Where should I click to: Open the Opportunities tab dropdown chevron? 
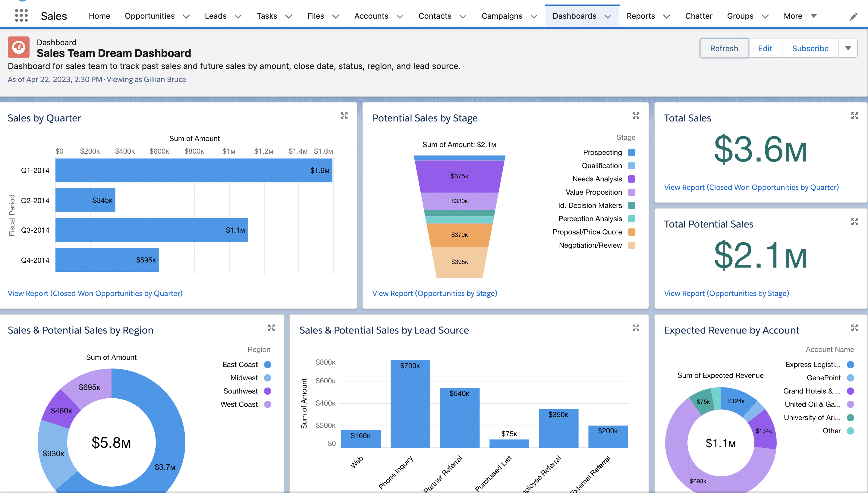tap(186, 16)
